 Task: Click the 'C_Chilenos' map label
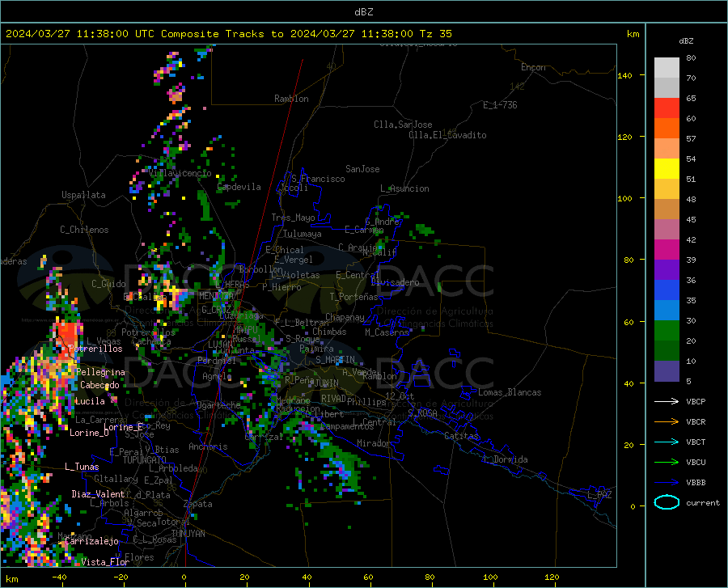84,230
